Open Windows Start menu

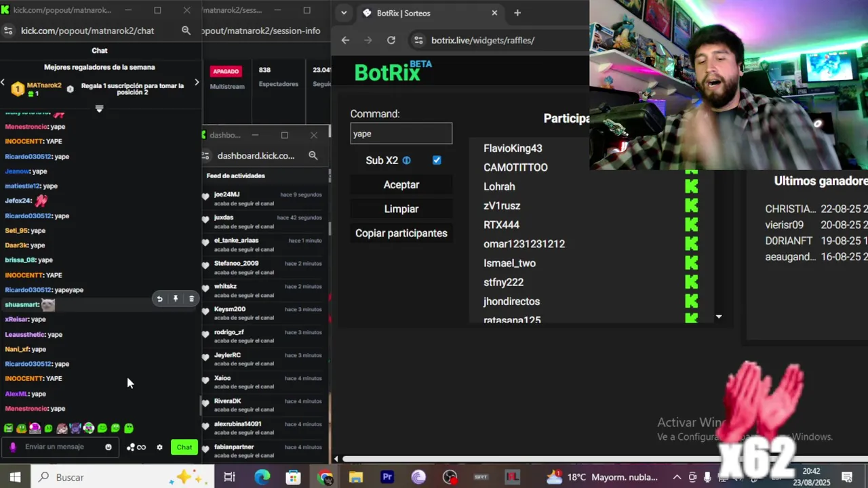coord(15,477)
